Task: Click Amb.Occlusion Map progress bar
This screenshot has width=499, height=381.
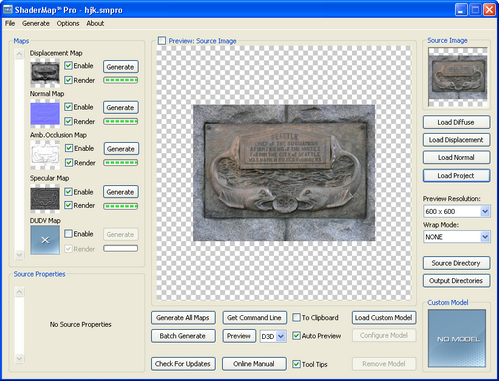Action: click(121, 163)
